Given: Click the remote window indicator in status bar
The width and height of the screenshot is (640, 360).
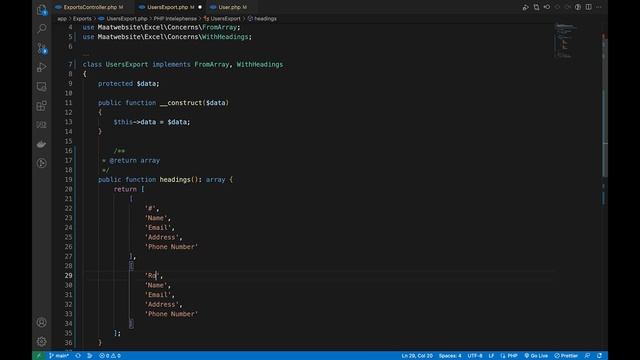Looking at the screenshot, I should pos(39,356).
